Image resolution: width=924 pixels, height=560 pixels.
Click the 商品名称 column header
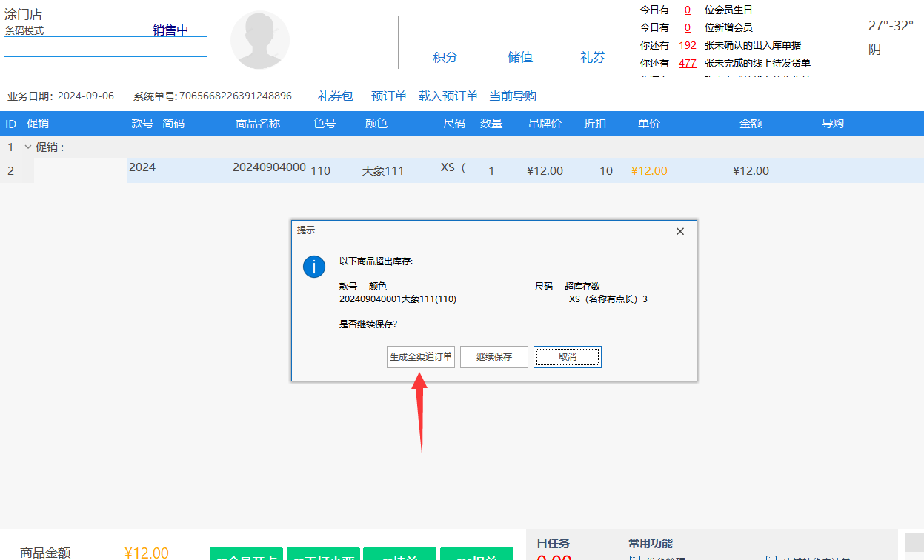[x=258, y=124]
